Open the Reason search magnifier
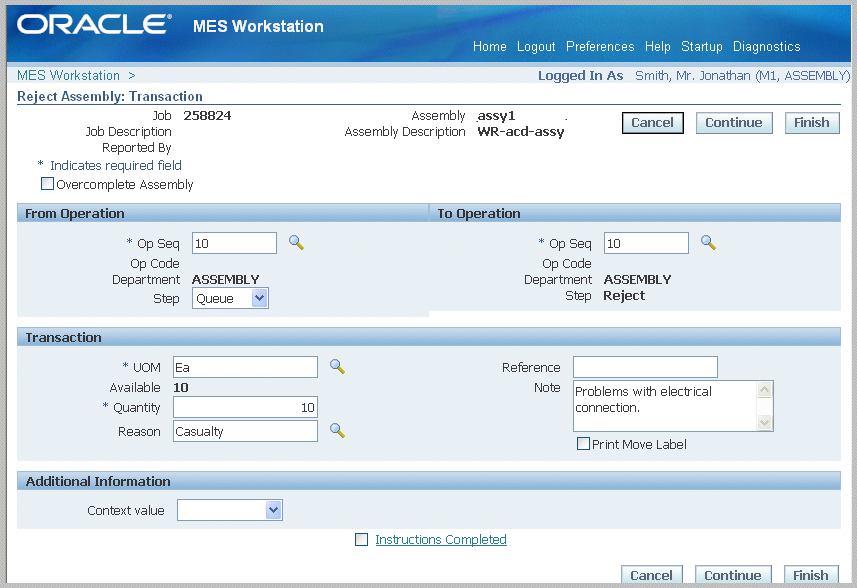857x588 pixels. pyautogui.click(x=337, y=431)
